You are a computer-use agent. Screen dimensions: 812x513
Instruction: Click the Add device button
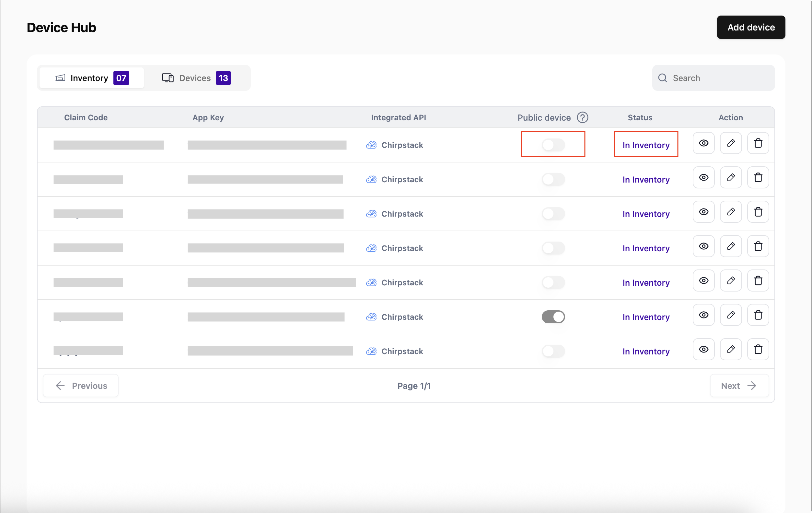click(751, 27)
